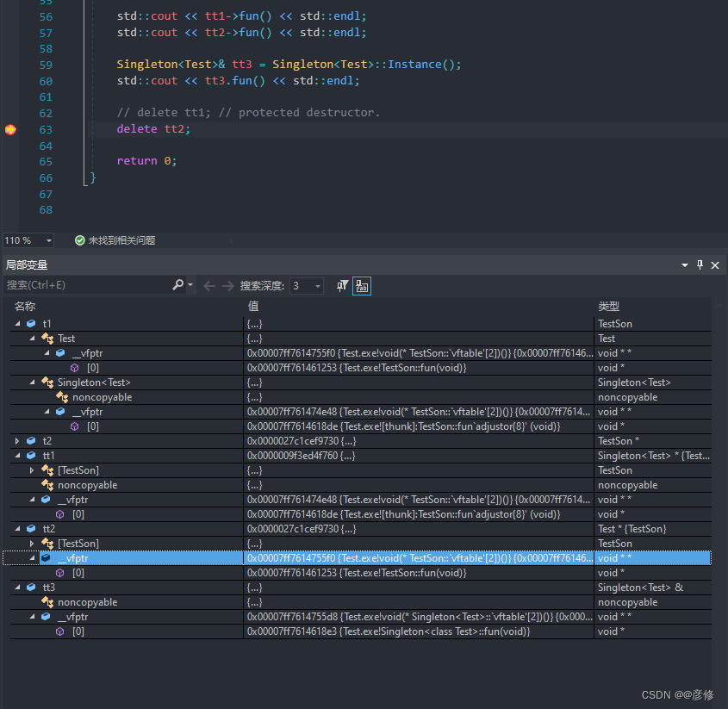
Task: Collapse the selected __vfptr row expander under tt2
Action: pos(32,558)
